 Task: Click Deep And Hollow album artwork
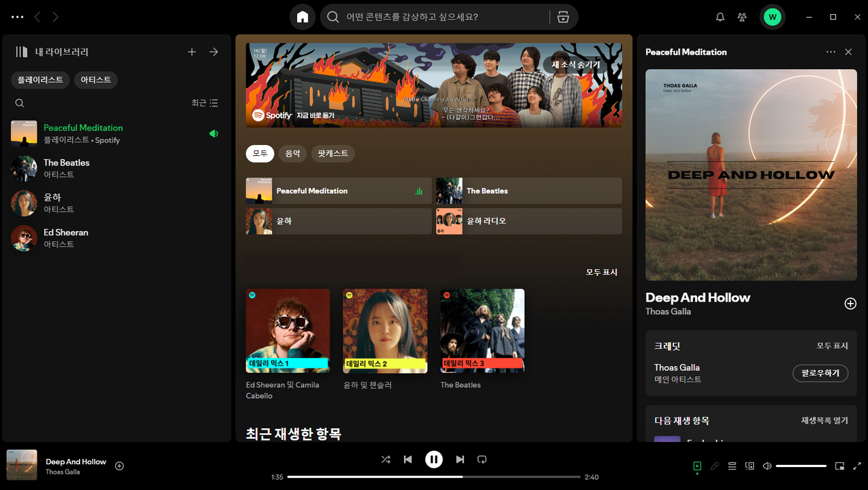point(751,175)
